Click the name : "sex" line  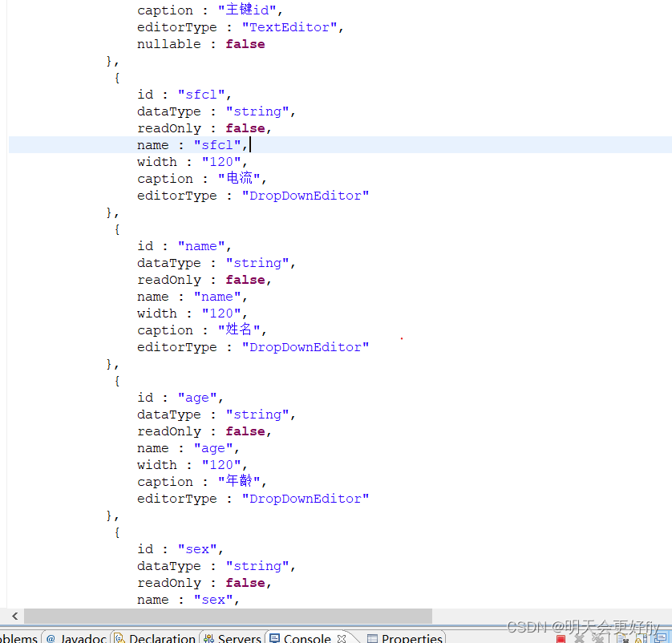(x=188, y=601)
